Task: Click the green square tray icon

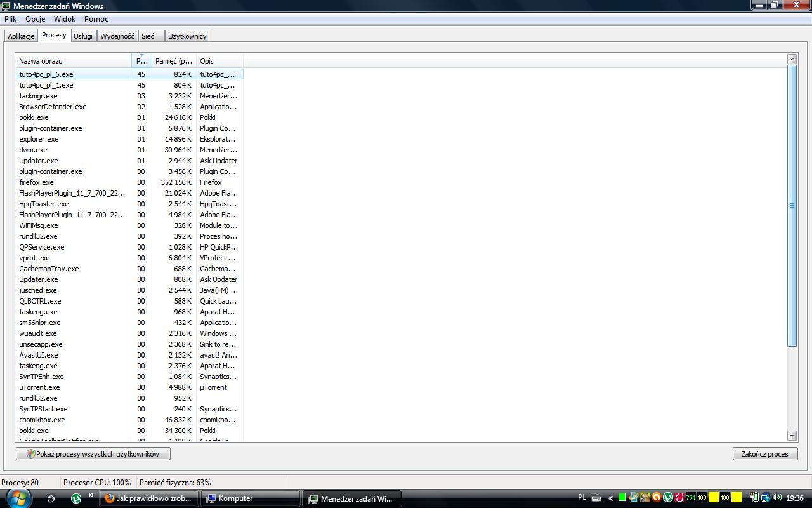Action: (x=622, y=498)
